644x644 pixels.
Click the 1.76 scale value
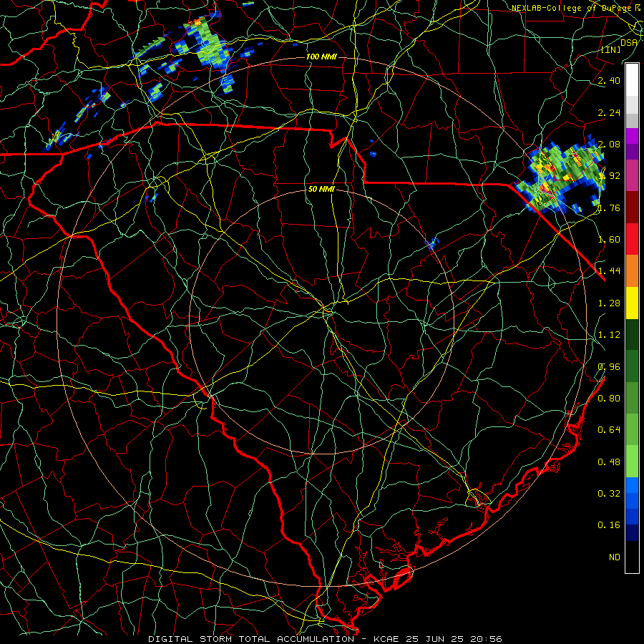coord(609,208)
